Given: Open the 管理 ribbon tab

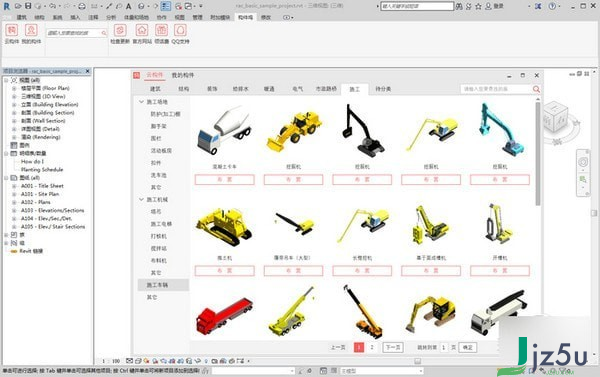Looking at the screenshot, I should tap(197, 17).
